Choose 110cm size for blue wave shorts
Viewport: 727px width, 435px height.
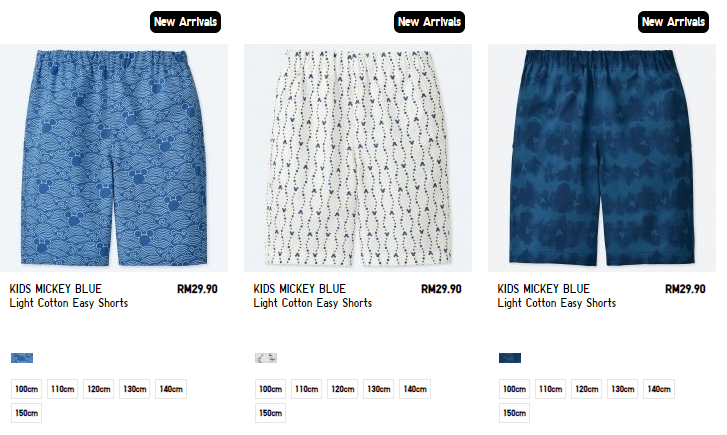63,389
